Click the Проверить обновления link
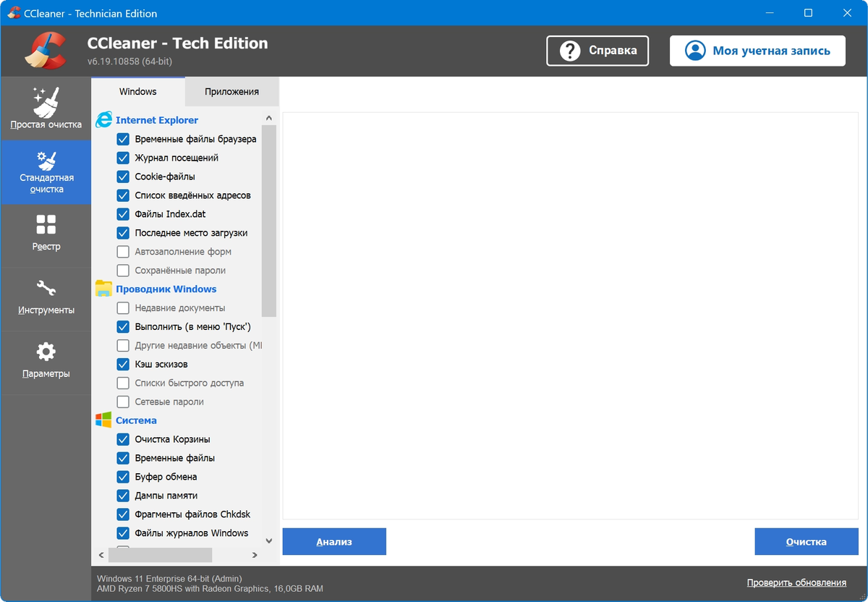Image resolution: width=868 pixels, height=602 pixels. tap(796, 582)
